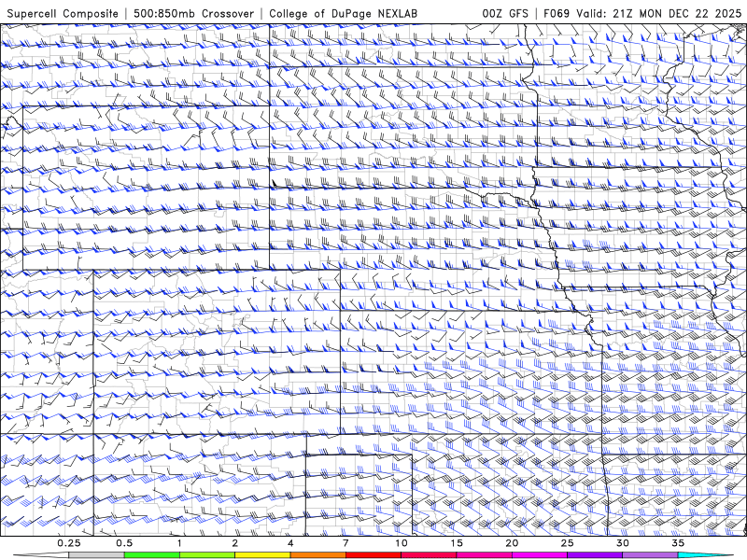Click the crimson 10–15 color bar segment

[429, 555]
